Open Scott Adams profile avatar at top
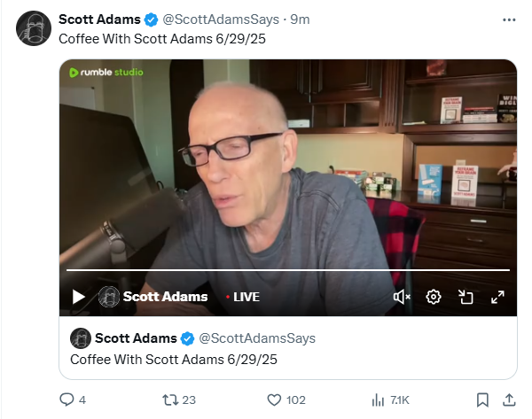Image resolution: width=532 pixels, height=419 pixels. click(x=34, y=28)
